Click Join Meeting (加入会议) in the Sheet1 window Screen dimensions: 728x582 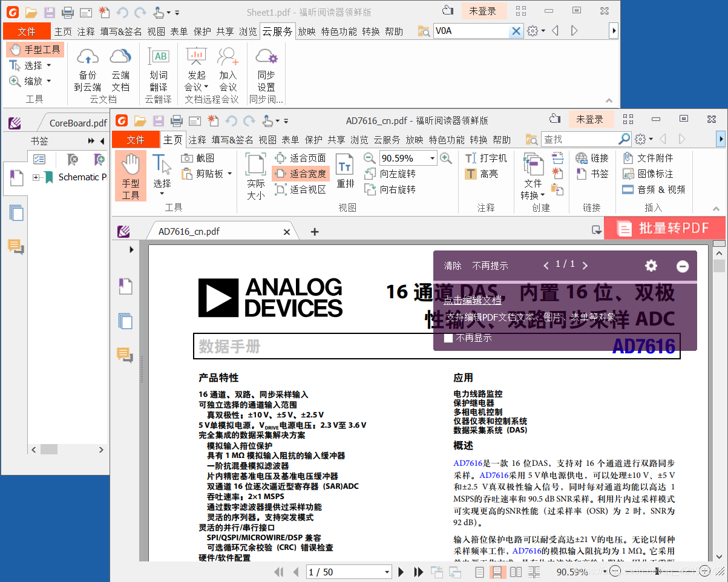pos(228,69)
